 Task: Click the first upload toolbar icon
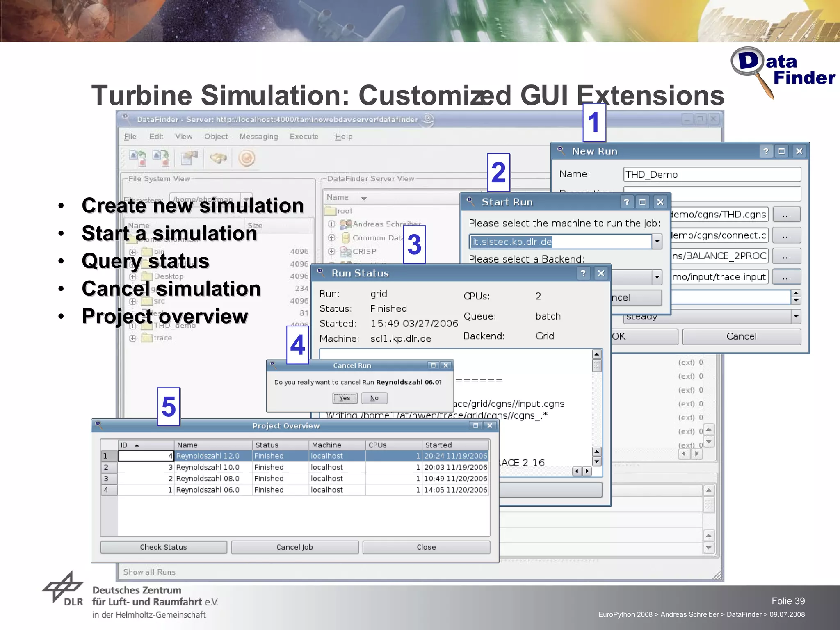click(138, 158)
